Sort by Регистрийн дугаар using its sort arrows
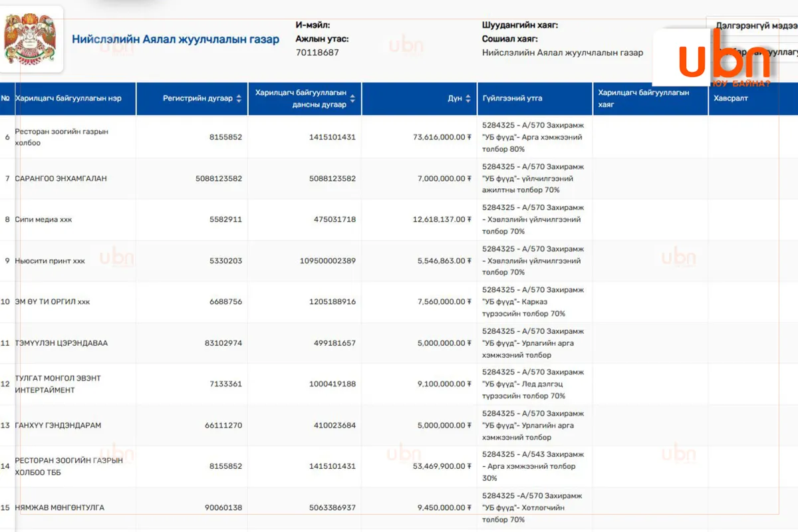Image resolution: width=798 pixels, height=532 pixels. [x=239, y=98]
